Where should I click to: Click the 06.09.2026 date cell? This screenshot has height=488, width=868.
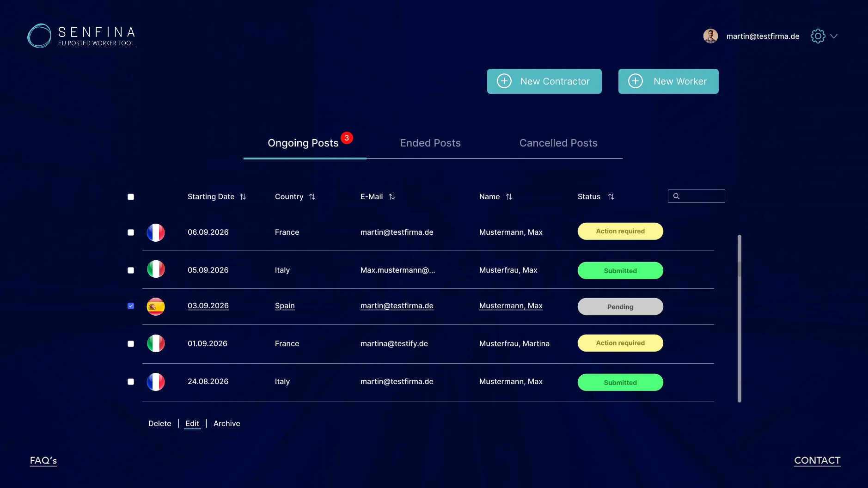pos(208,232)
